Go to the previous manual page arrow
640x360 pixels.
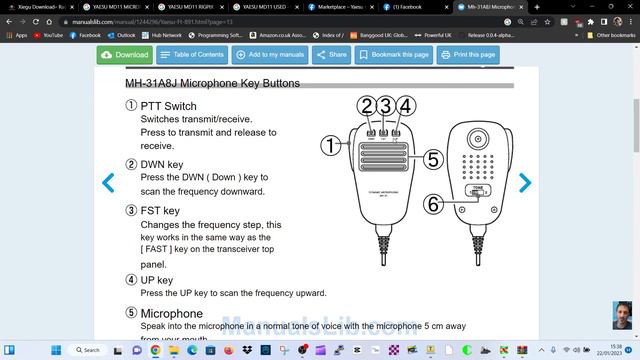(x=108, y=182)
